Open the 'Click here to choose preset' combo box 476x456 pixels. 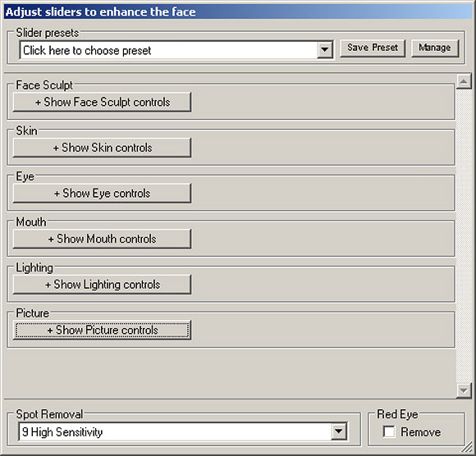(x=176, y=50)
